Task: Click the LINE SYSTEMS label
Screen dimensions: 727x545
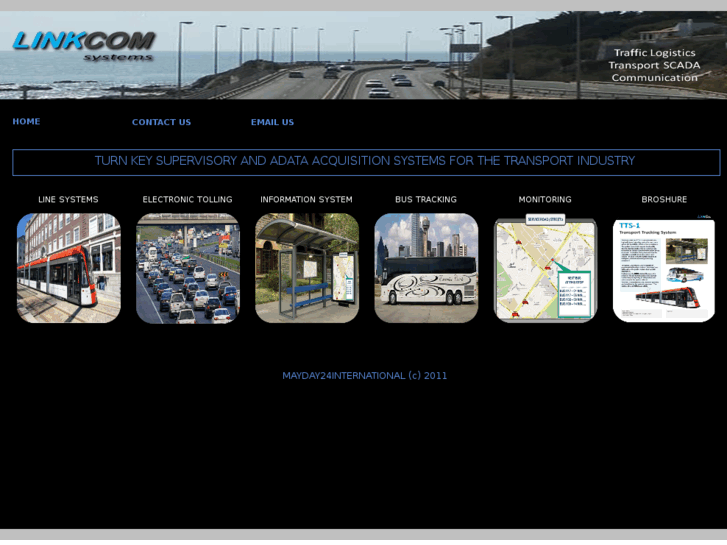Action: [x=68, y=199]
